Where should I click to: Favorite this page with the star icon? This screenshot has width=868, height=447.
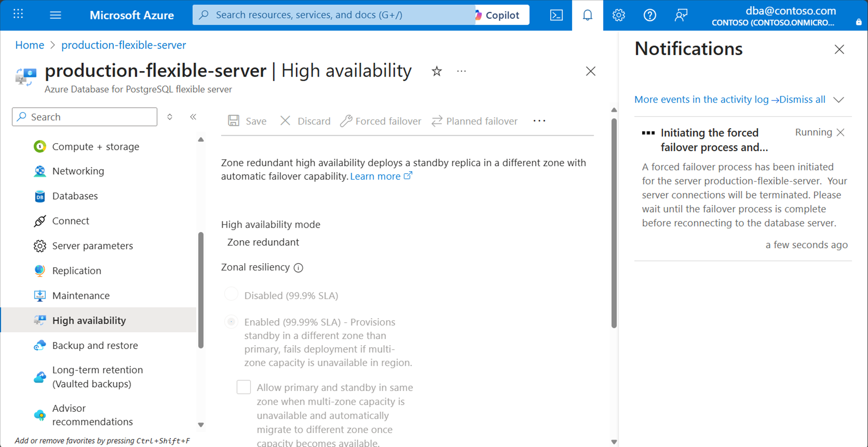point(437,71)
